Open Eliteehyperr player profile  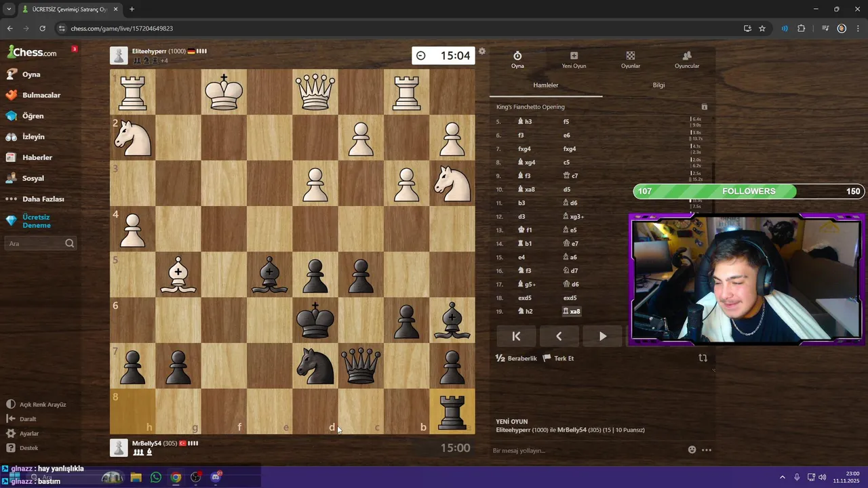[x=149, y=52]
